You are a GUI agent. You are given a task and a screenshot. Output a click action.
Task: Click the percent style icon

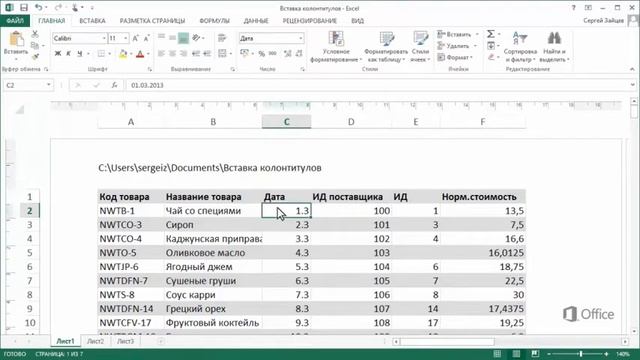(262, 53)
